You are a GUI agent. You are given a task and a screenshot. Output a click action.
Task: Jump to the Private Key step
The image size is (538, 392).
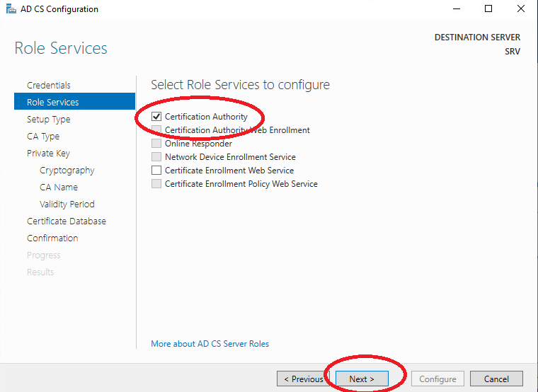pyautogui.click(x=48, y=153)
